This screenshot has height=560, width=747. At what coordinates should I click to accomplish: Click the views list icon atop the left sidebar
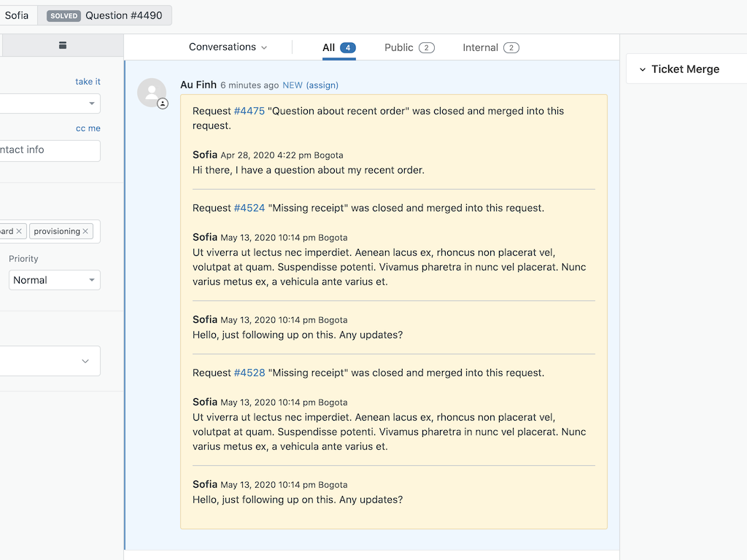[x=63, y=44]
